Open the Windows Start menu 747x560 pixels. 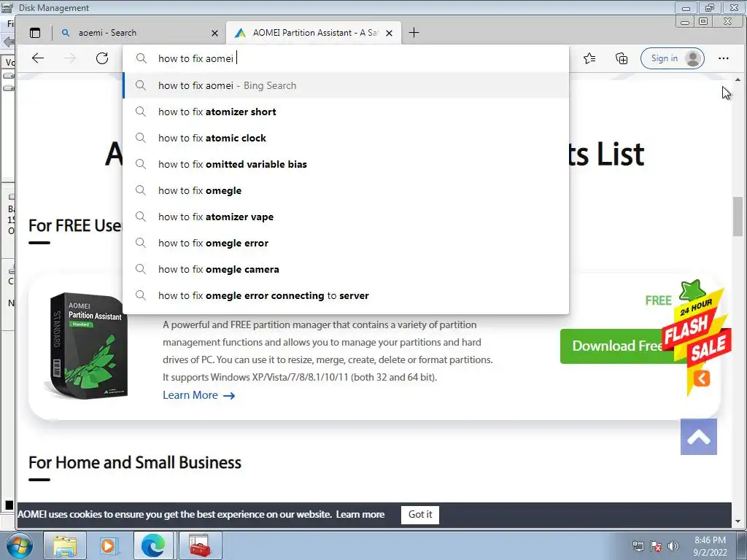pyautogui.click(x=20, y=545)
